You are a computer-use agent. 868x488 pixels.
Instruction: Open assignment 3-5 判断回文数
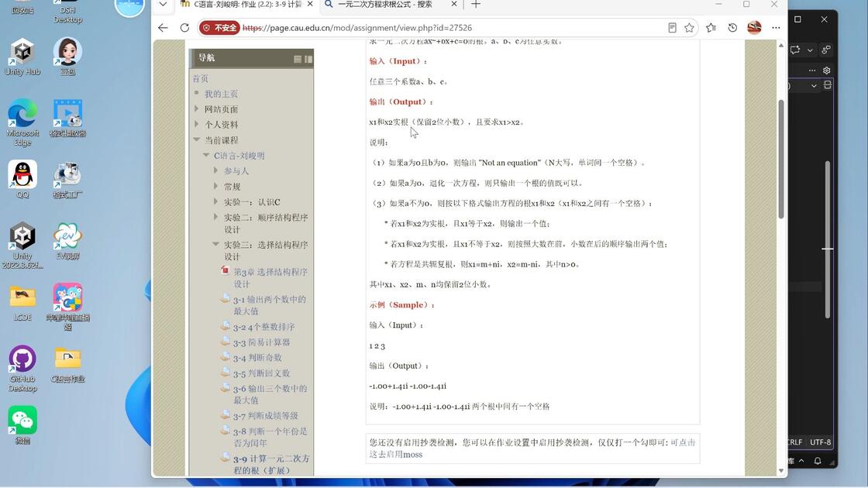[261, 373]
